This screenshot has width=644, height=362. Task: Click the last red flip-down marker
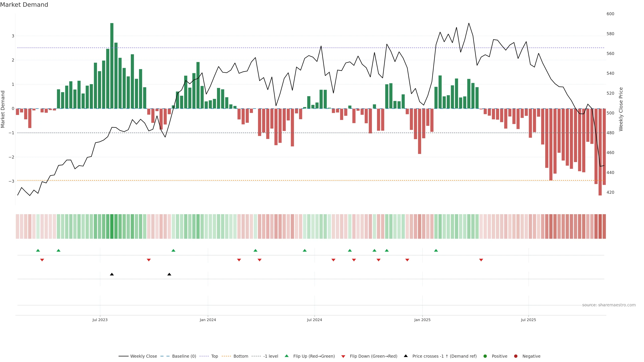pos(481,260)
